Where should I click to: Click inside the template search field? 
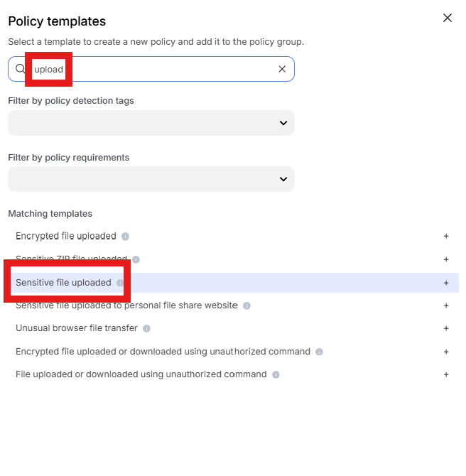pos(151,69)
